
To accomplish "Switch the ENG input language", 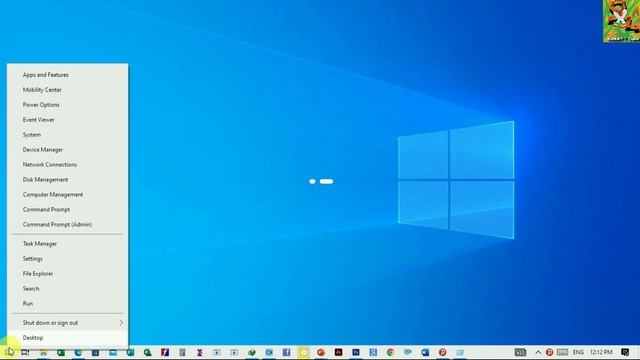I will (578, 352).
